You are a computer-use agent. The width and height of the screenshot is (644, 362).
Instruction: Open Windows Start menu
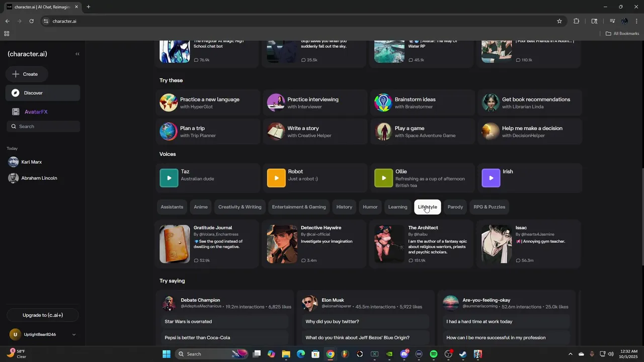tap(167, 354)
